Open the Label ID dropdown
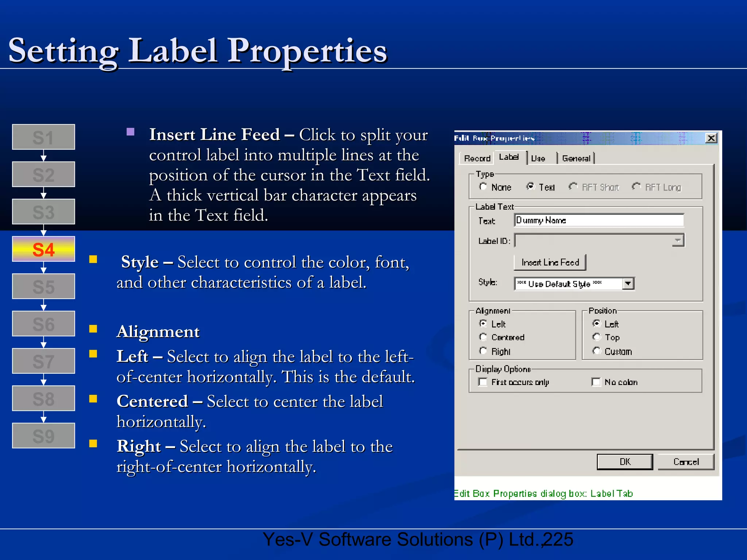Image resolution: width=747 pixels, height=560 pixels. [x=678, y=241]
